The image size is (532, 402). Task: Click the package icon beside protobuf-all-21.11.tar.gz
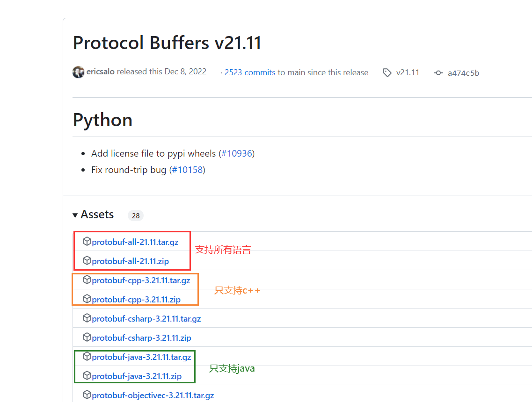click(87, 241)
